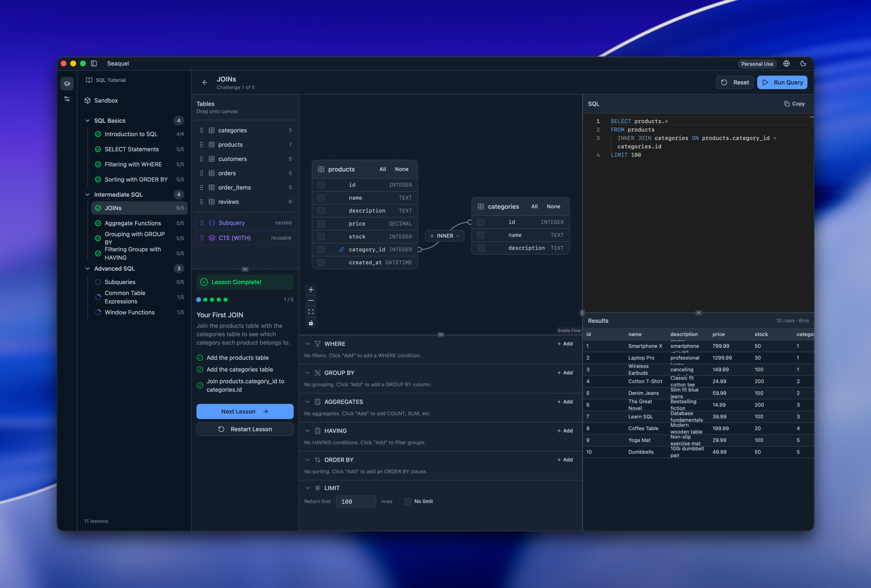
Task: Check the categories name column checkbox
Action: [x=481, y=235]
